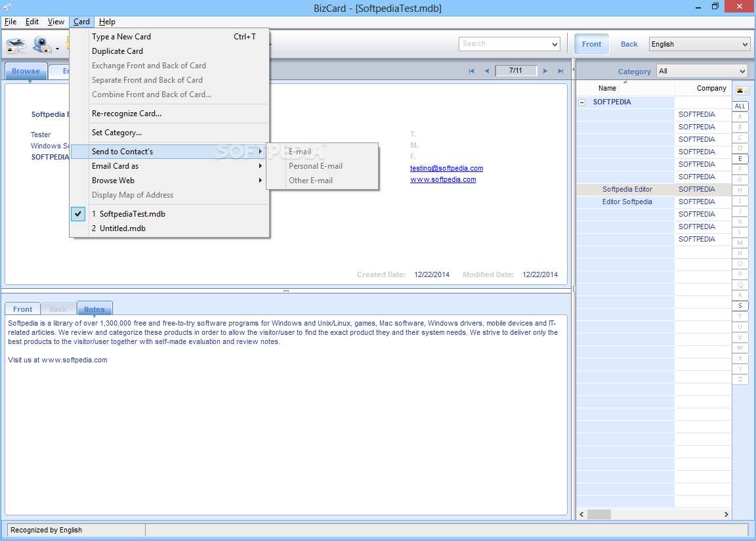756x541 pixels.
Task: Expand the Email Card as submenu
Action: tap(169, 166)
